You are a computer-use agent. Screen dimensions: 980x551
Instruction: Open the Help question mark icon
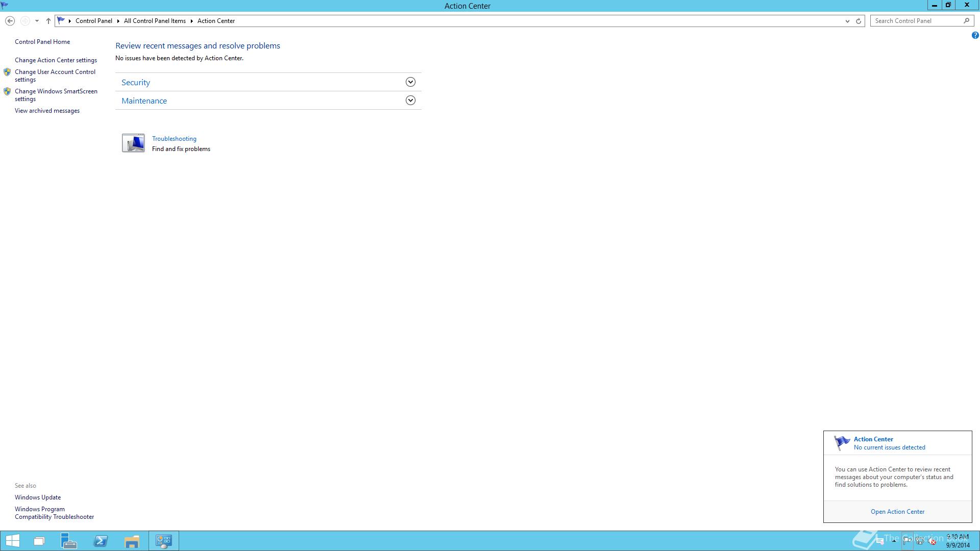click(x=975, y=35)
